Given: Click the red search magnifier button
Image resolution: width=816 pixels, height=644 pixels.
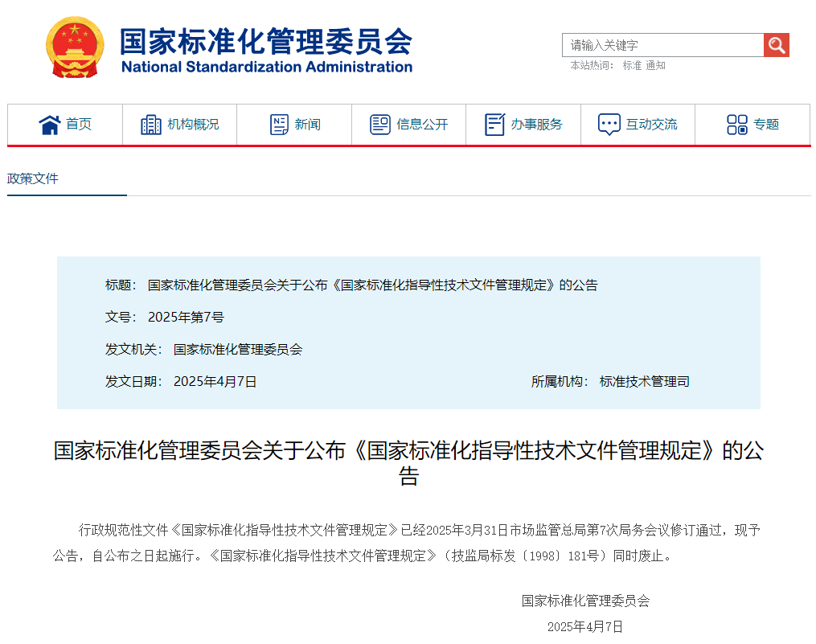Looking at the screenshot, I should click(x=776, y=45).
